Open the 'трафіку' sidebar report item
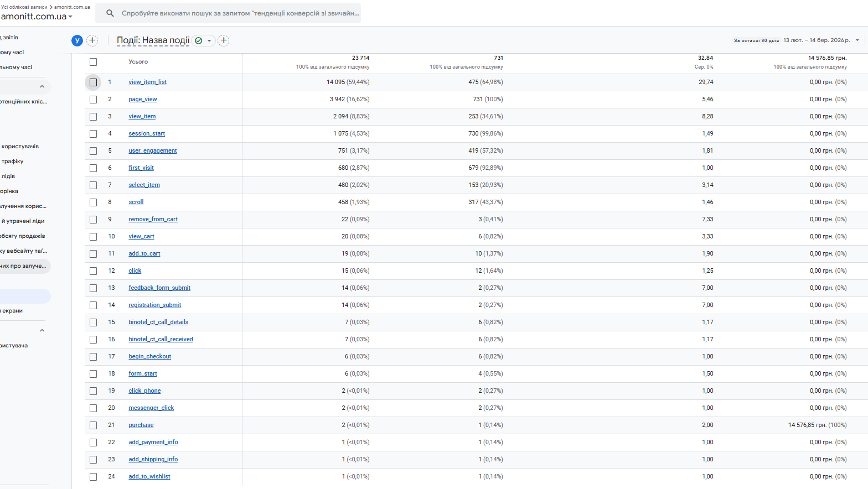 [x=12, y=162]
